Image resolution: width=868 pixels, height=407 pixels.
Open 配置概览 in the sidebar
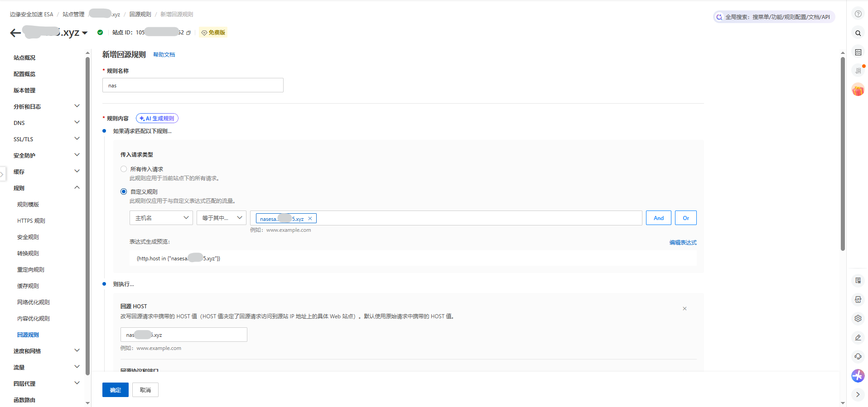(x=24, y=74)
